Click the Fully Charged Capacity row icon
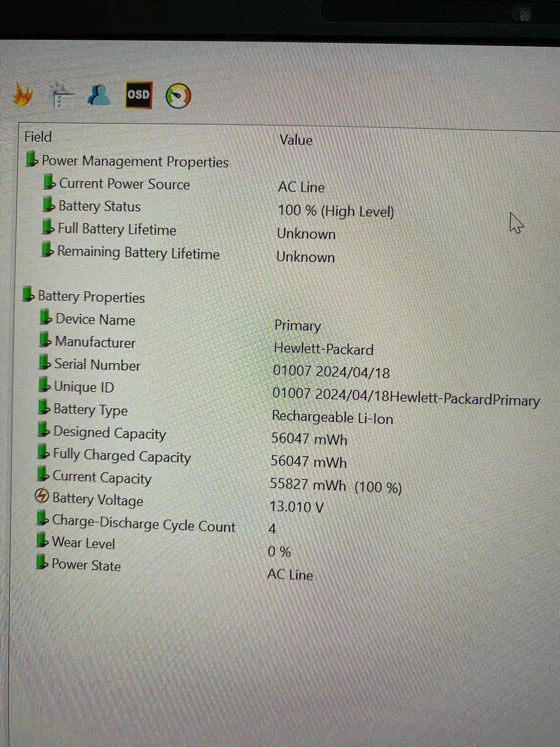560x747 pixels. click(43, 452)
